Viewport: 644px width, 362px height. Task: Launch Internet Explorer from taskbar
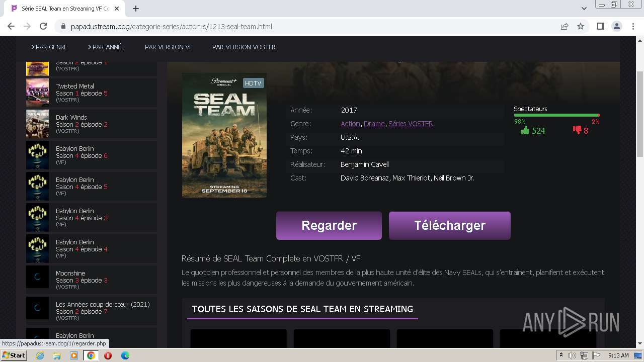click(x=40, y=355)
